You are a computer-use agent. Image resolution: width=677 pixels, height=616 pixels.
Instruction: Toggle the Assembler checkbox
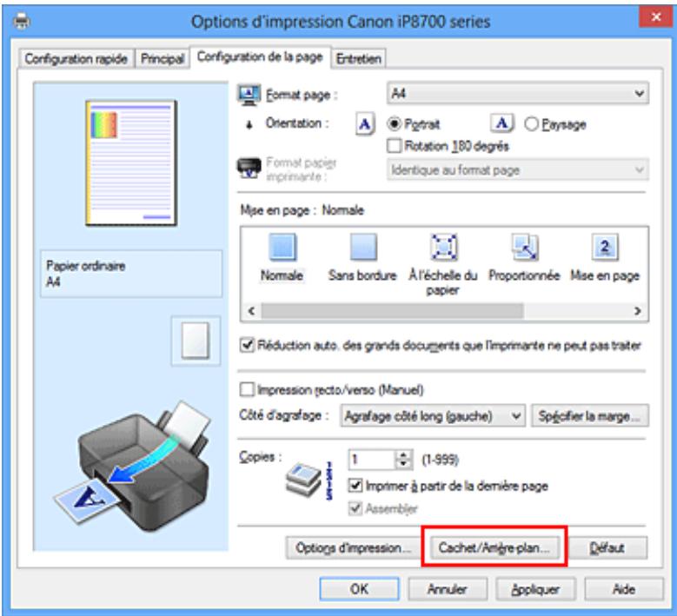coord(355,508)
